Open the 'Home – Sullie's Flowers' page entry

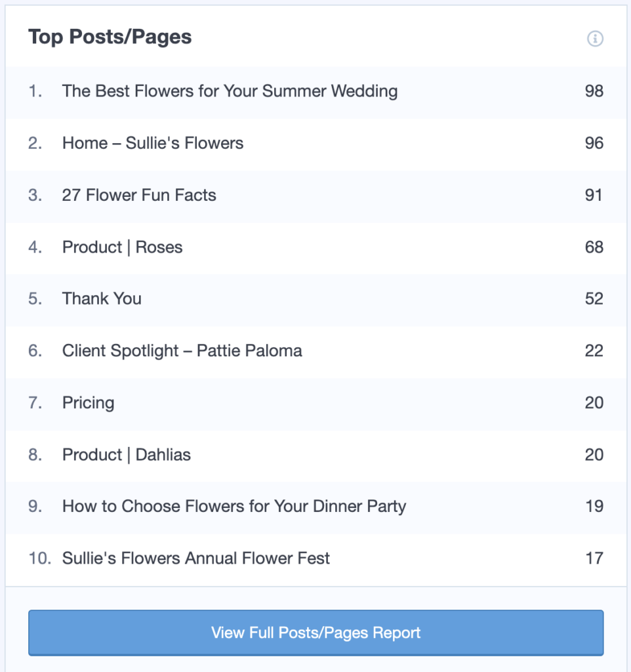tap(152, 143)
